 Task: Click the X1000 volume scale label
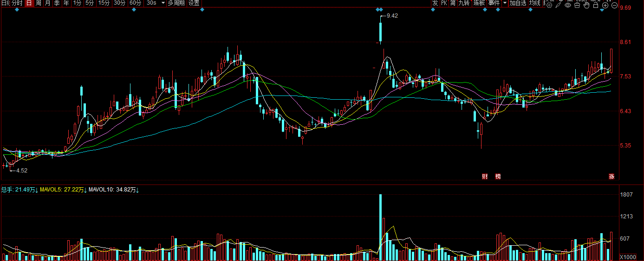point(628,257)
